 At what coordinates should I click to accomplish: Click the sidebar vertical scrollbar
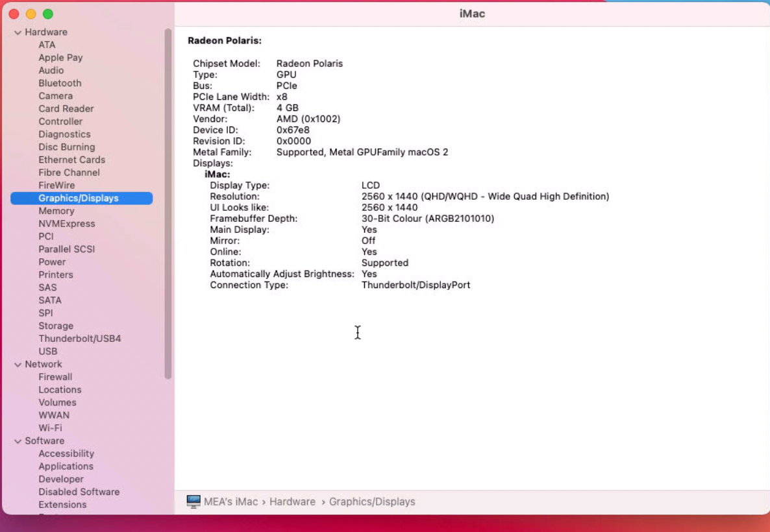(168, 204)
